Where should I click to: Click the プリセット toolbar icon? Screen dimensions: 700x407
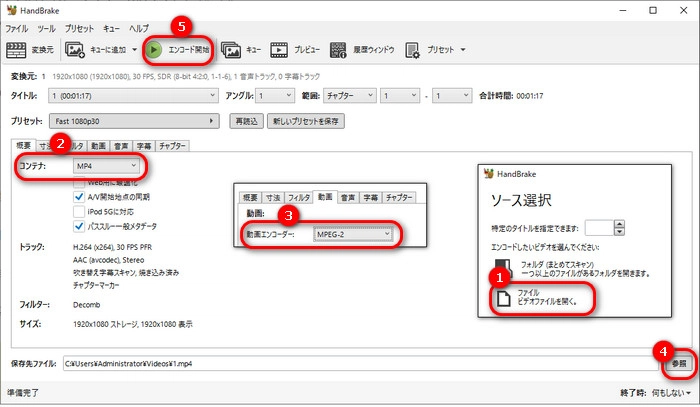click(412, 50)
